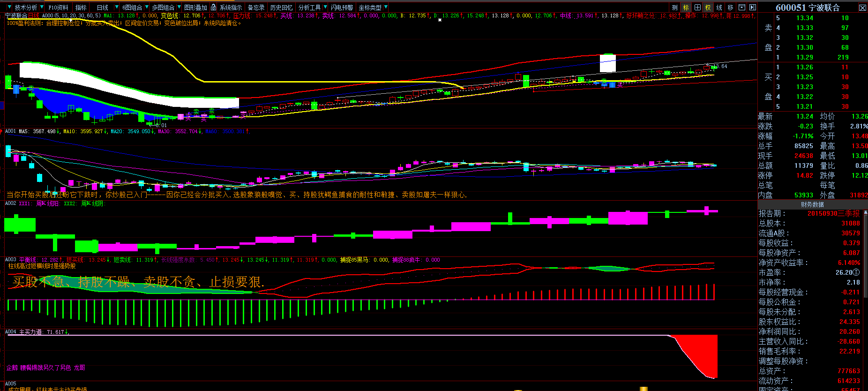Toggle the 权 adjustment button

pos(708,7)
